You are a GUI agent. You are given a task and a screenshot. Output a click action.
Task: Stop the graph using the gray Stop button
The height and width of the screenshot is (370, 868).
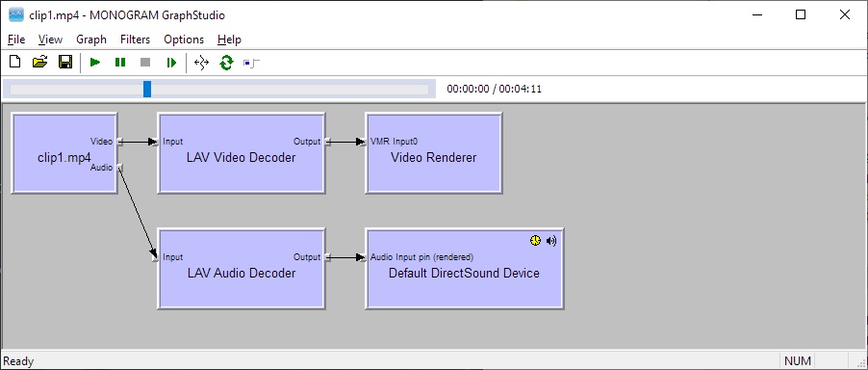tap(145, 63)
